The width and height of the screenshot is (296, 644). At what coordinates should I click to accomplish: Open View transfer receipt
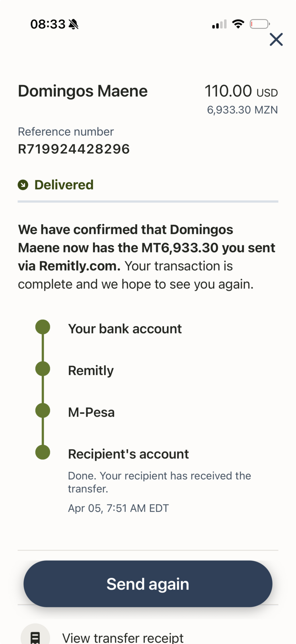point(123,638)
